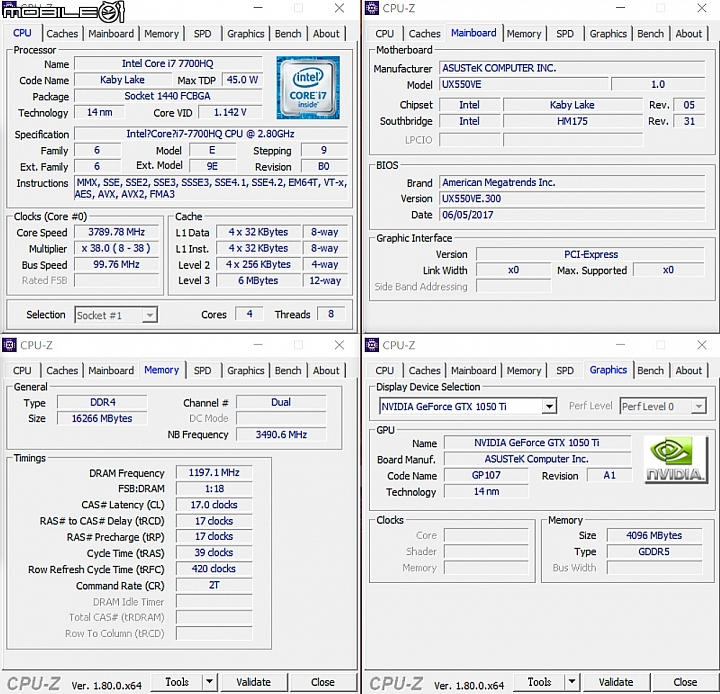Switch to Bench tab in the Graphics window
This screenshot has height=694, width=720.
(650, 370)
